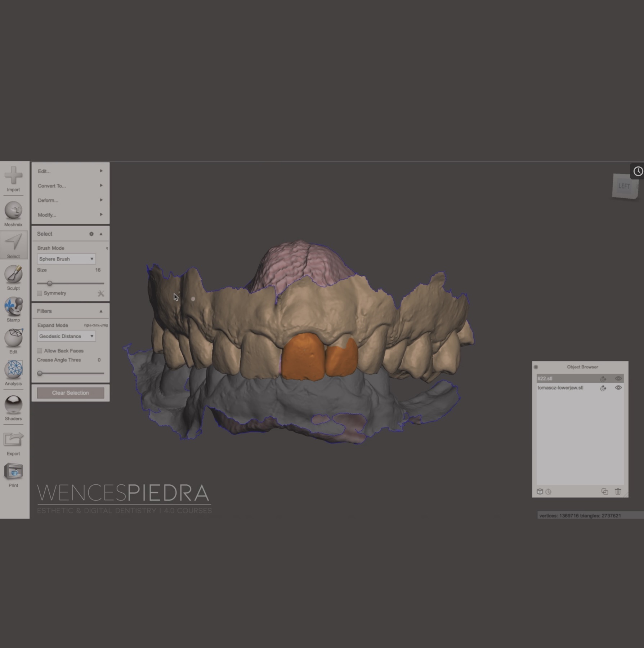Open the Analysis tool

point(13,373)
